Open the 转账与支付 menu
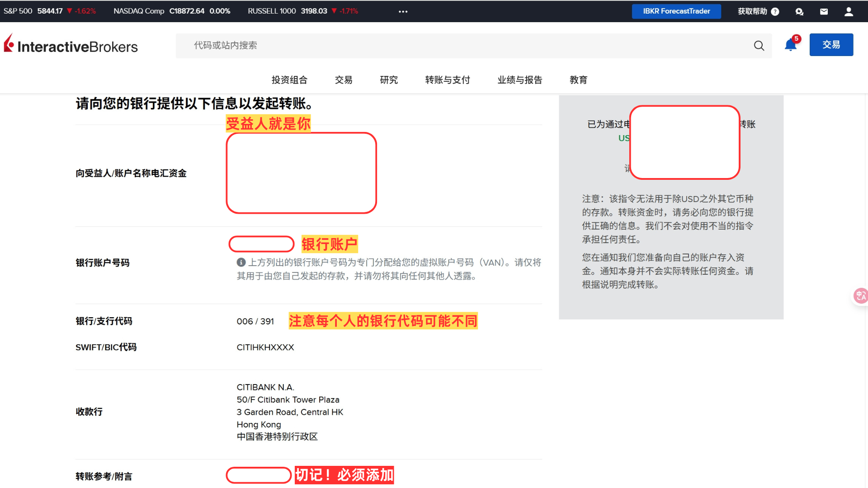868x488 pixels. tap(448, 80)
